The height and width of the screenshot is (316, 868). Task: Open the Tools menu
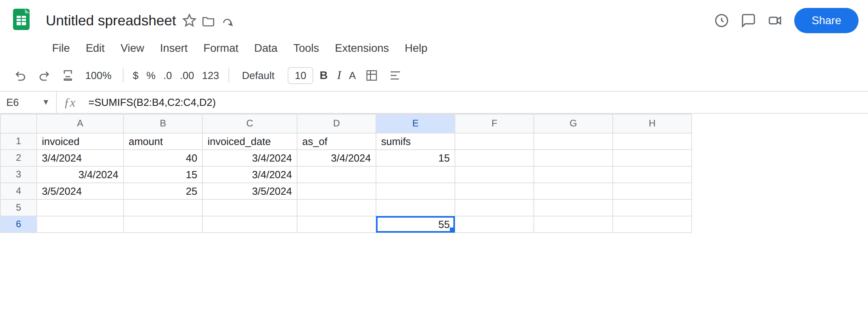click(306, 48)
